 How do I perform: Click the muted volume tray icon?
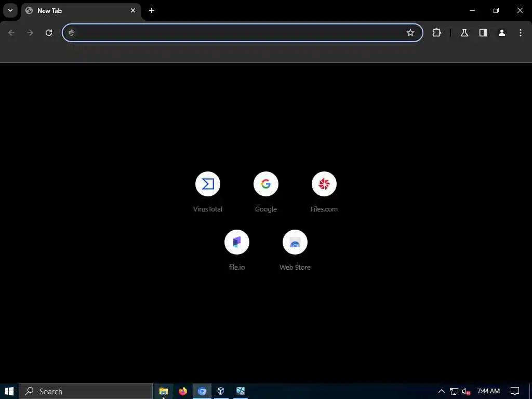pyautogui.click(x=466, y=391)
